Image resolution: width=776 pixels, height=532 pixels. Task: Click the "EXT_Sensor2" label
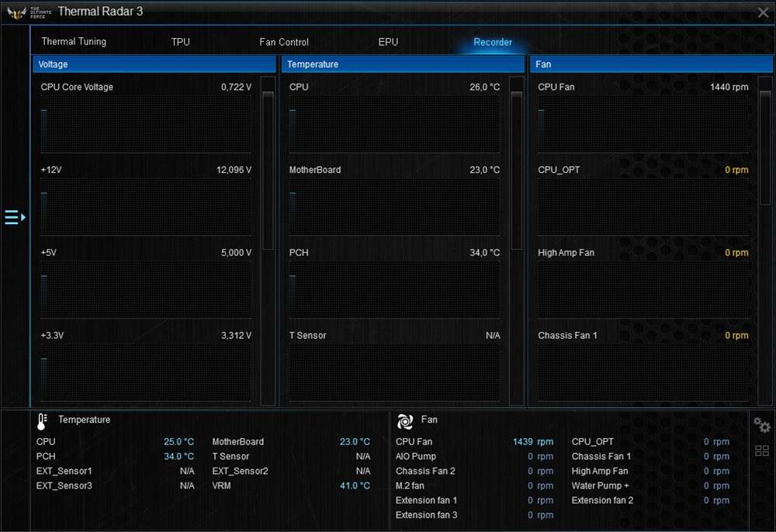[240, 472]
